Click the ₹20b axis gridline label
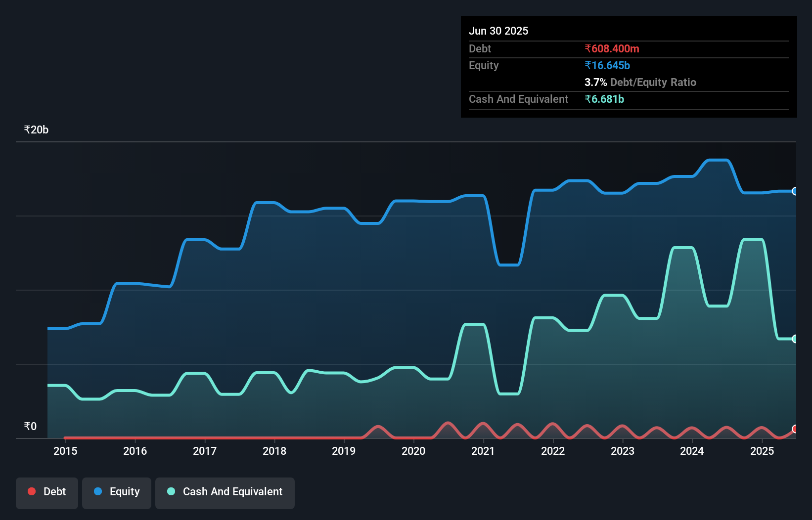Image resolution: width=812 pixels, height=520 pixels. [x=36, y=130]
